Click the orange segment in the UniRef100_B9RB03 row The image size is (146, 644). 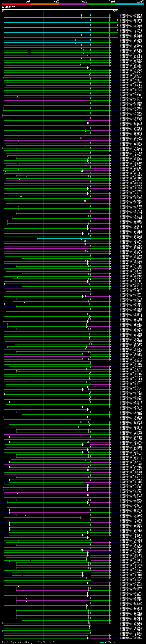tap(114, 20)
